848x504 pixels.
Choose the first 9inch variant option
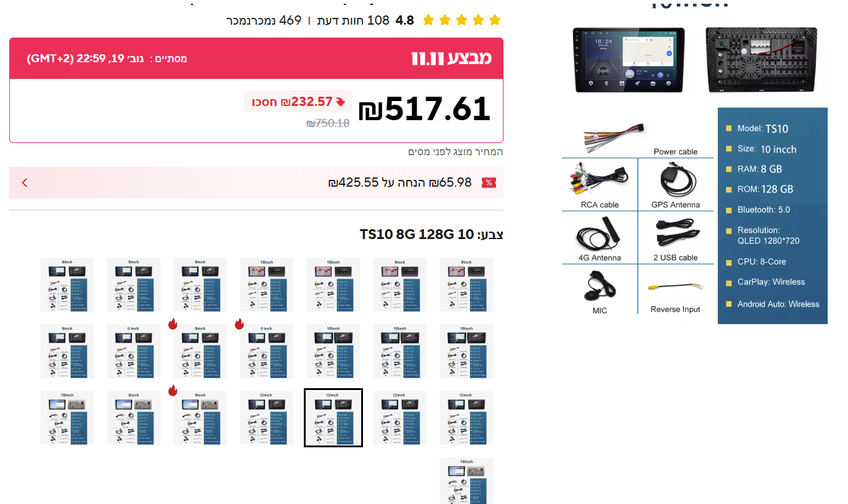pyautogui.click(x=67, y=285)
